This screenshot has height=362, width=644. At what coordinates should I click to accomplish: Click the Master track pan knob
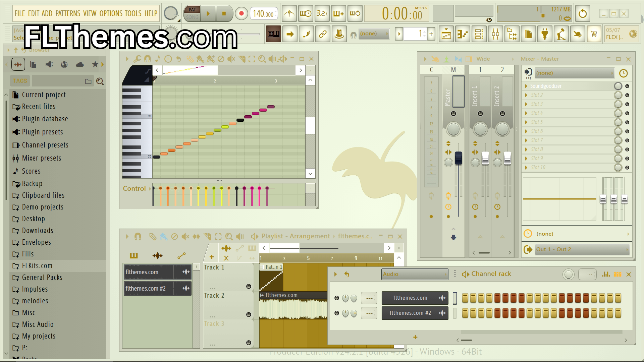[453, 129]
